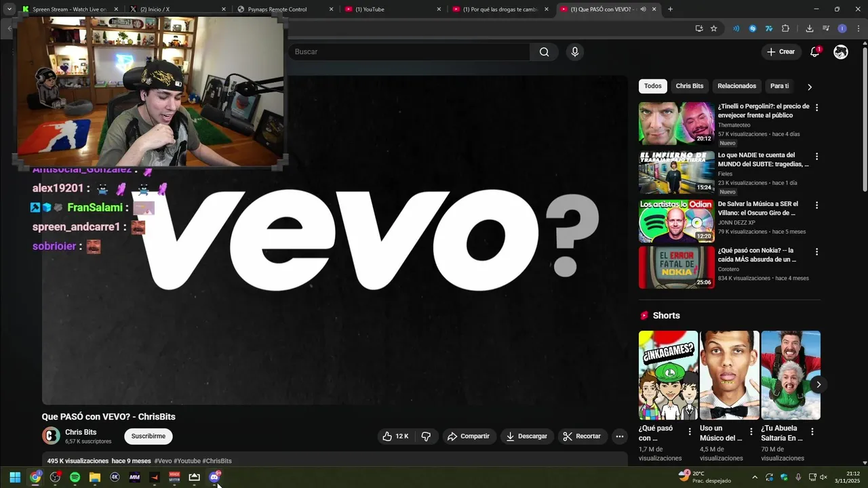868x488 pixels.
Task: Click the Recortar button
Action: pyautogui.click(x=583, y=436)
